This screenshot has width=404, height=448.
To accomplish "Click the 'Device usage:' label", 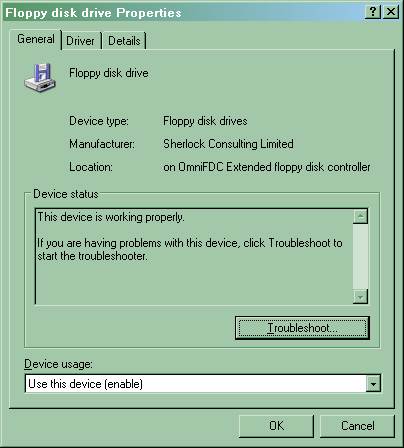I will point(58,364).
